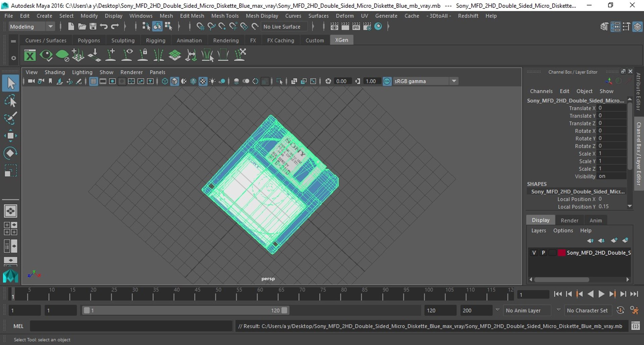The width and height of the screenshot is (644, 345).
Task: Toggle layer playback P box
Action: pos(543,253)
